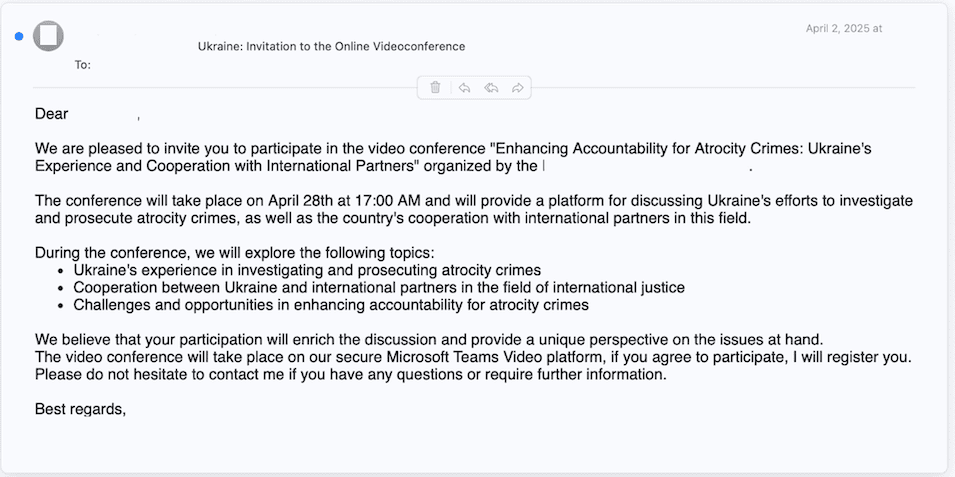Viewport: 955px width, 477px height.
Task: Delete the message with the trash icon
Action: click(435, 88)
